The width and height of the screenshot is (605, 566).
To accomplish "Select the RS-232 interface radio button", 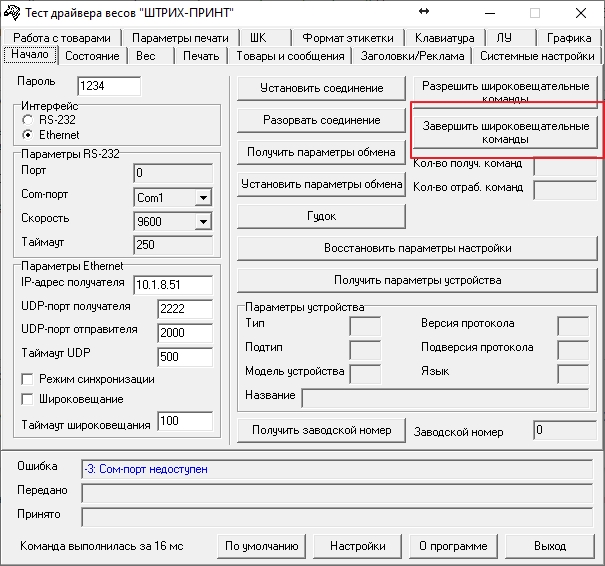I will pyautogui.click(x=28, y=120).
